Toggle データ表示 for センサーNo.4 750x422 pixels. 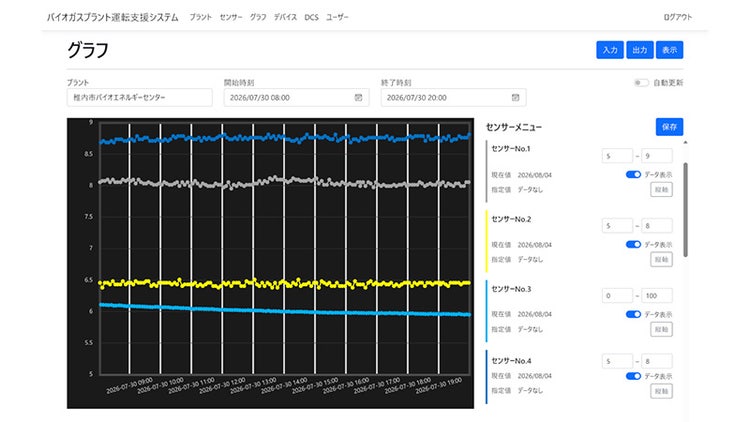633,376
